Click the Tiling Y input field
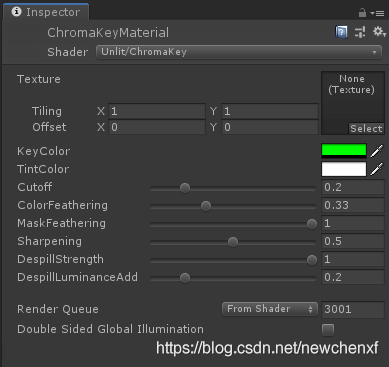 [x=270, y=111]
